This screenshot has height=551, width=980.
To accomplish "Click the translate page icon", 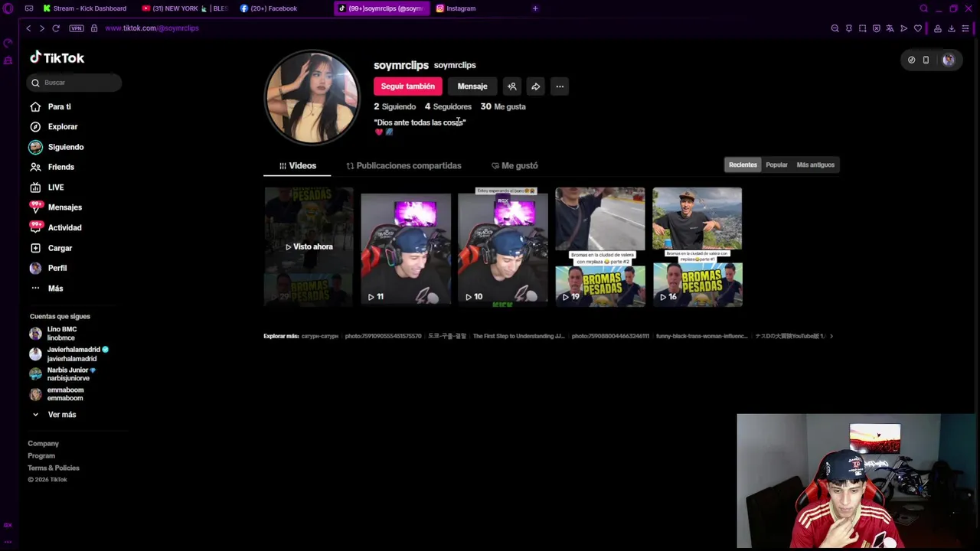I will tap(890, 28).
